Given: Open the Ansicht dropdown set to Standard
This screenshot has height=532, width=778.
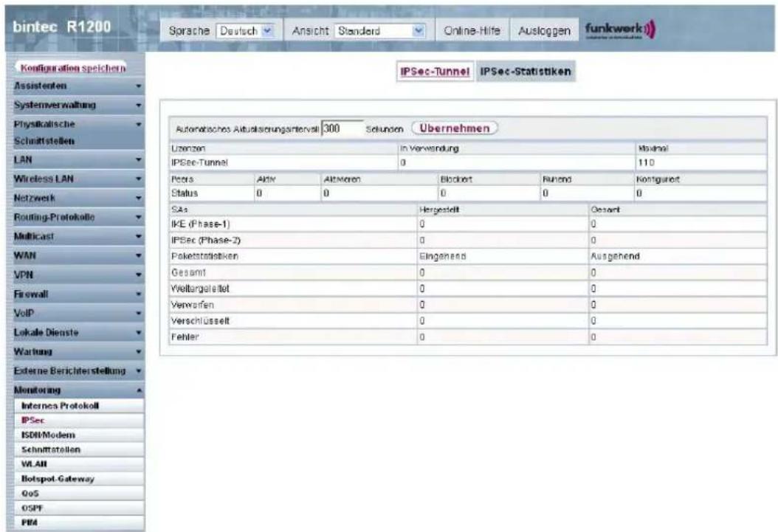Looking at the screenshot, I should click(380, 31).
